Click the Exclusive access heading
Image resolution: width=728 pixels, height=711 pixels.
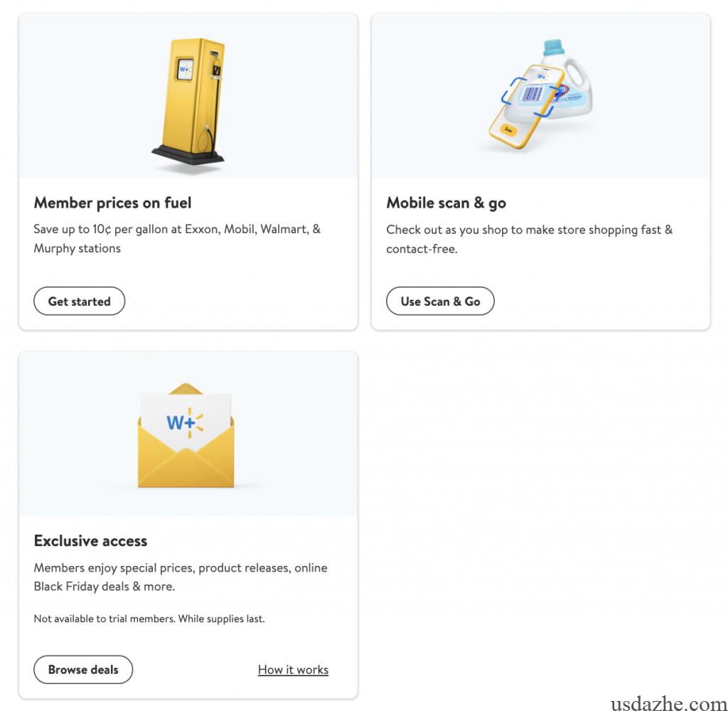coord(90,541)
